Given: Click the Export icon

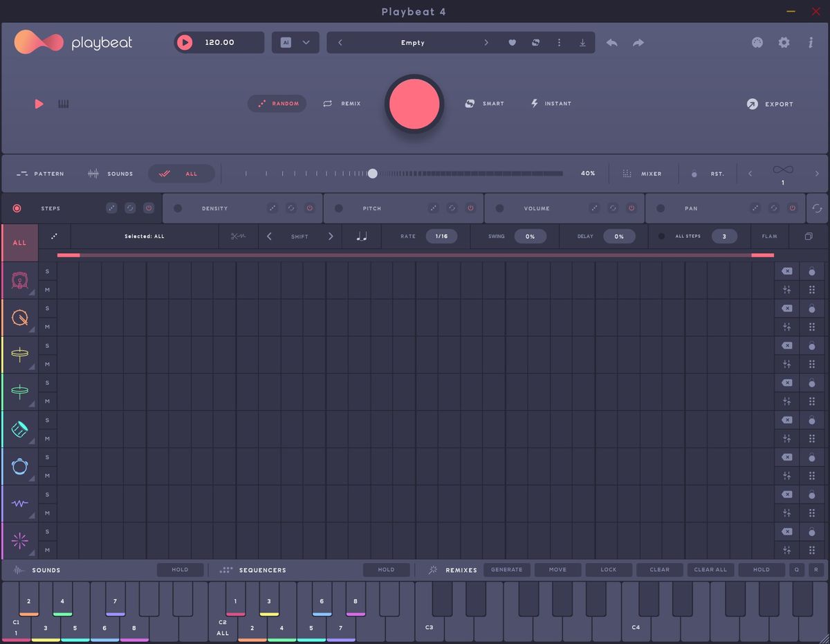Looking at the screenshot, I should [x=751, y=104].
